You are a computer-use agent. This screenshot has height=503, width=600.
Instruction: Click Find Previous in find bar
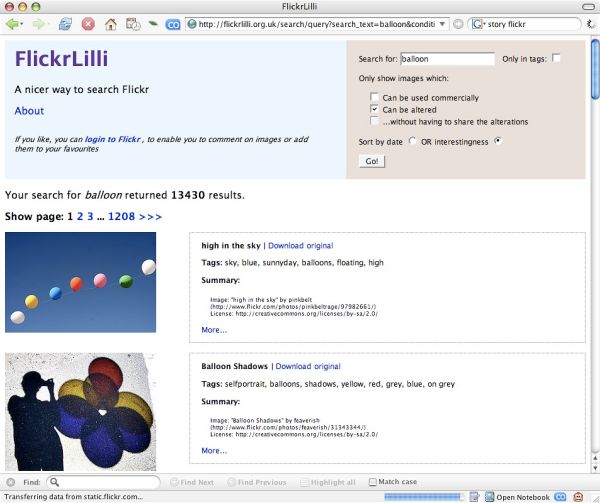(257, 482)
